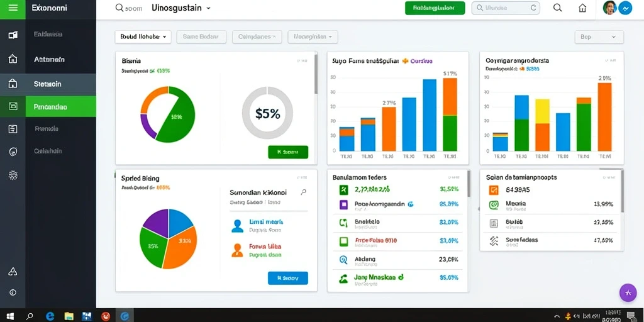Viewport: 644px width, 322px height.
Task: Click the orange checkbox icon beside 8499A5
Action: tap(494, 190)
